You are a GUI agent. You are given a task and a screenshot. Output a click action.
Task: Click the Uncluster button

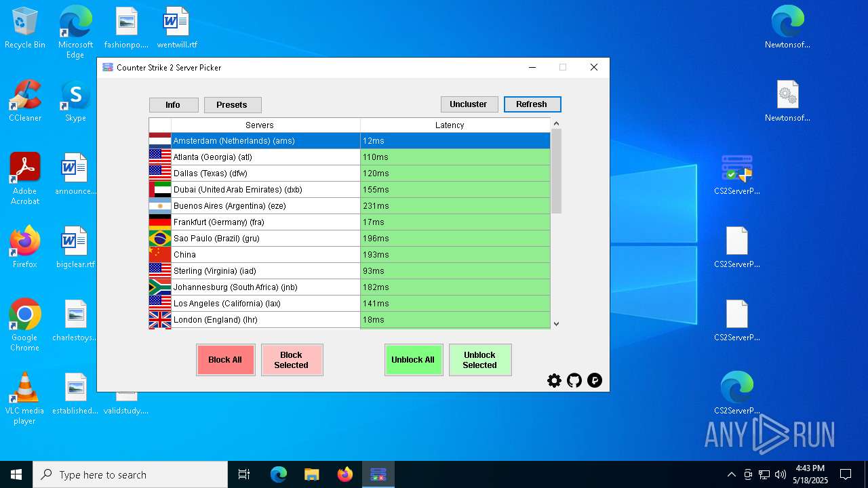tap(469, 104)
